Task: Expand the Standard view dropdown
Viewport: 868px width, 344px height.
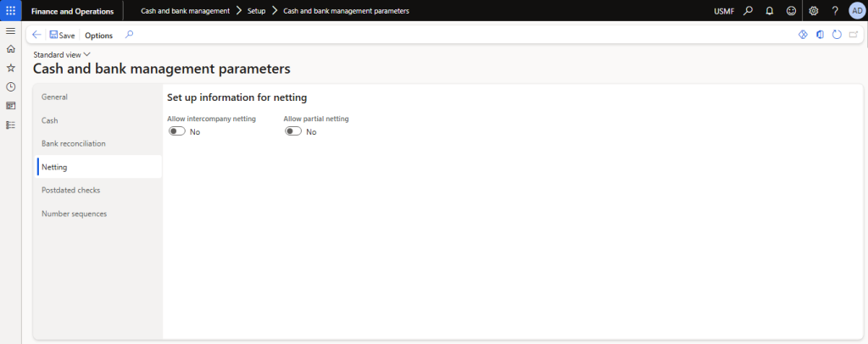Action: pyautogui.click(x=61, y=54)
